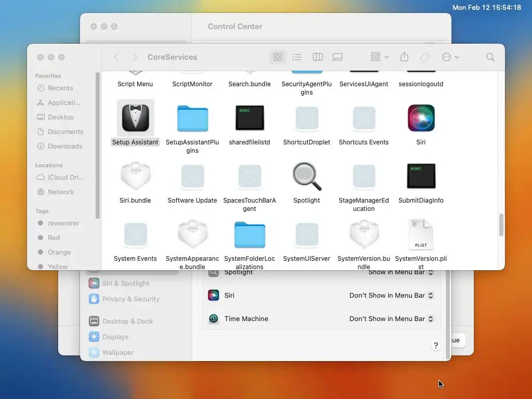Switch Finder to list view
Screen dimensions: 532x399
pyautogui.click(x=297, y=57)
